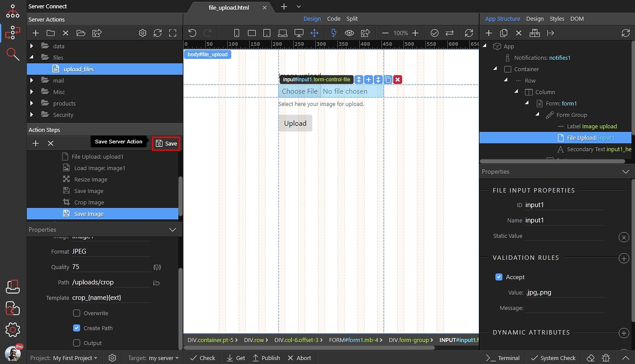Switch to mobile phone viewport
The width and height of the screenshot is (635, 364).
pyautogui.click(x=237, y=33)
